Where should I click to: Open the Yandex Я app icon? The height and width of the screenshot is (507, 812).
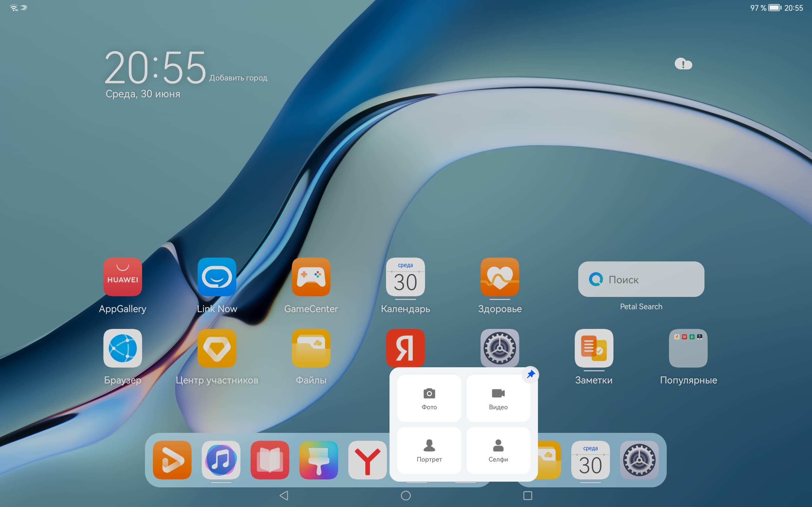(405, 347)
